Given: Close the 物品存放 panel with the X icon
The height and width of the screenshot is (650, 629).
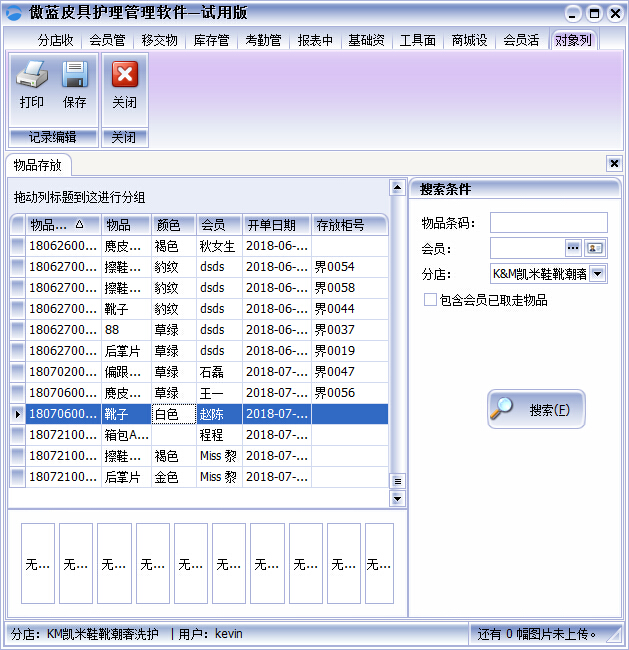Looking at the screenshot, I should tap(614, 164).
